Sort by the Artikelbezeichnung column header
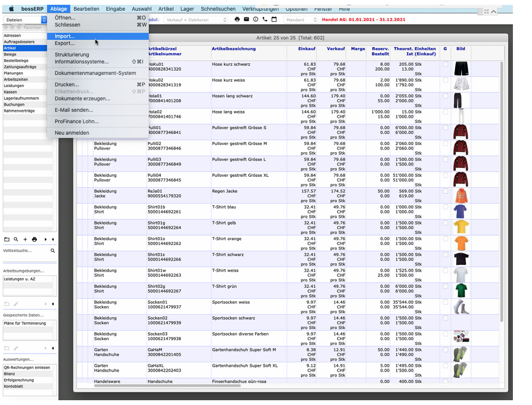The height and width of the screenshot is (405, 532). [233, 49]
